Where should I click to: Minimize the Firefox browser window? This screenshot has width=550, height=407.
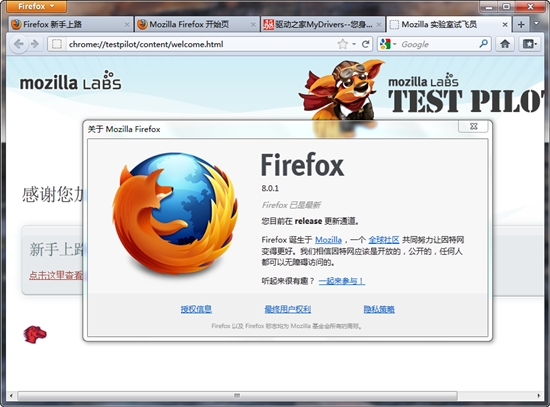489,7
